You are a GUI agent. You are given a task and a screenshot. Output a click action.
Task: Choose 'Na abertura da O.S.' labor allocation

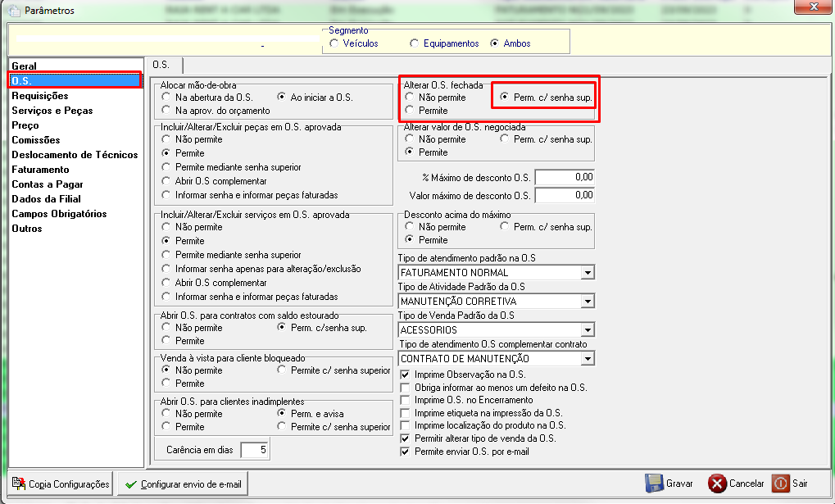point(166,97)
